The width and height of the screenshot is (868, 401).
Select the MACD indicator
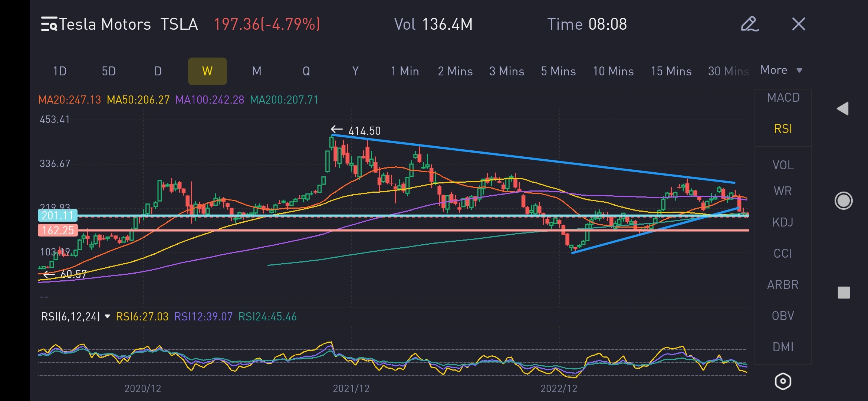tap(783, 98)
